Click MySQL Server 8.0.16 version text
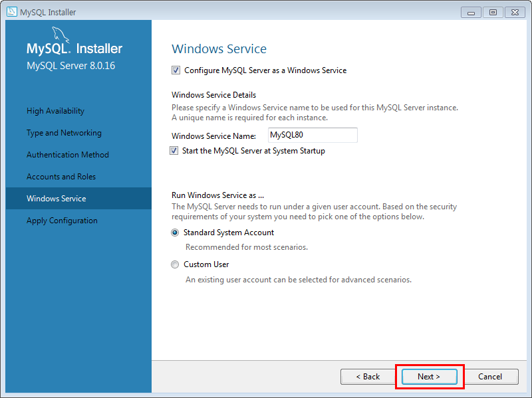Screen dimensions: 532x398 (x=71, y=65)
